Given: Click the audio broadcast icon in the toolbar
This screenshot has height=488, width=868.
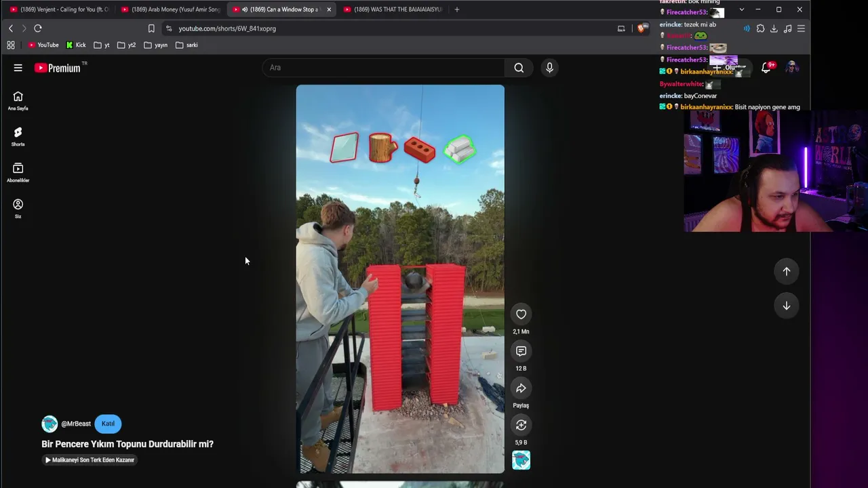Looking at the screenshot, I should pos(747,28).
